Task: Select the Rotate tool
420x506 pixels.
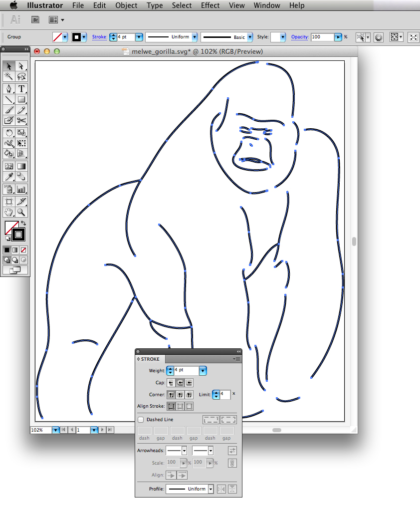Action: tap(8, 133)
